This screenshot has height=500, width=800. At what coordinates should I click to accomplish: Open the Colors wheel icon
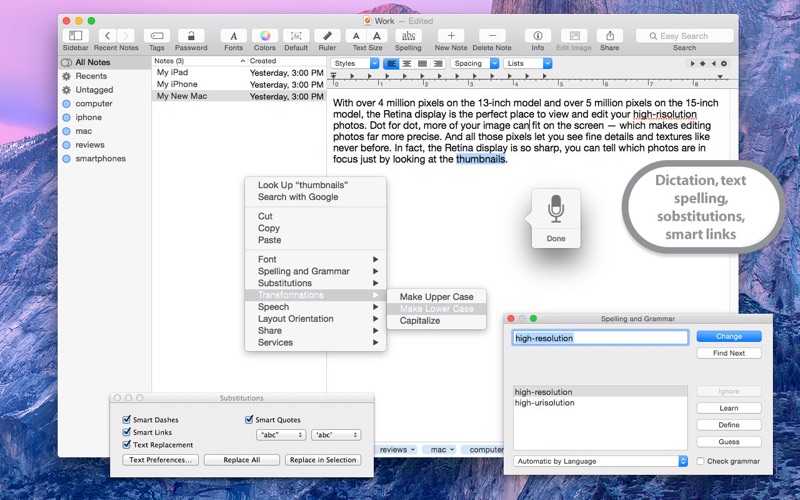pyautogui.click(x=264, y=36)
